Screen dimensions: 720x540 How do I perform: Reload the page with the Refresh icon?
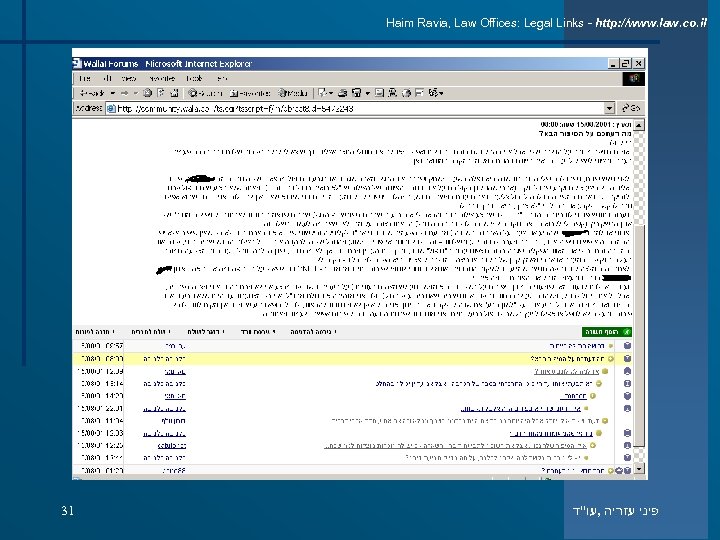[x=161, y=93]
